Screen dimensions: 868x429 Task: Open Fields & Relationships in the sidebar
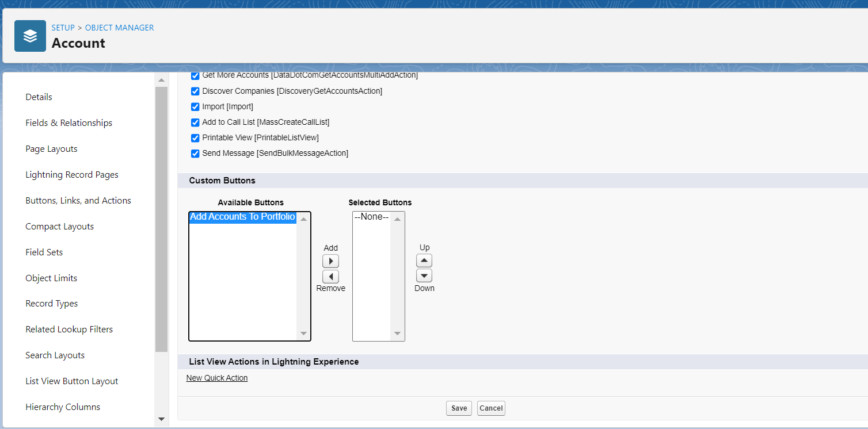68,122
